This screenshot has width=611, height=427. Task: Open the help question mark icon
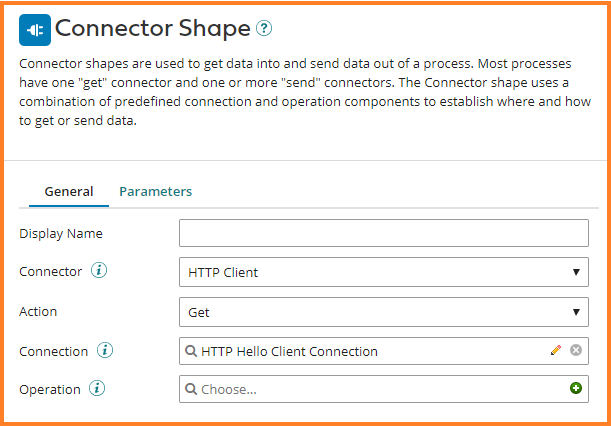point(263,29)
